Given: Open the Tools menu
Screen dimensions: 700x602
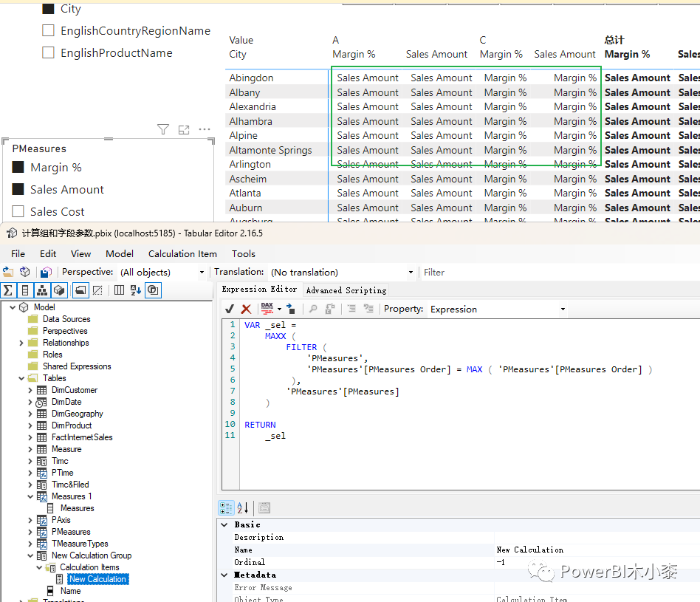Looking at the screenshot, I should tap(244, 253).
